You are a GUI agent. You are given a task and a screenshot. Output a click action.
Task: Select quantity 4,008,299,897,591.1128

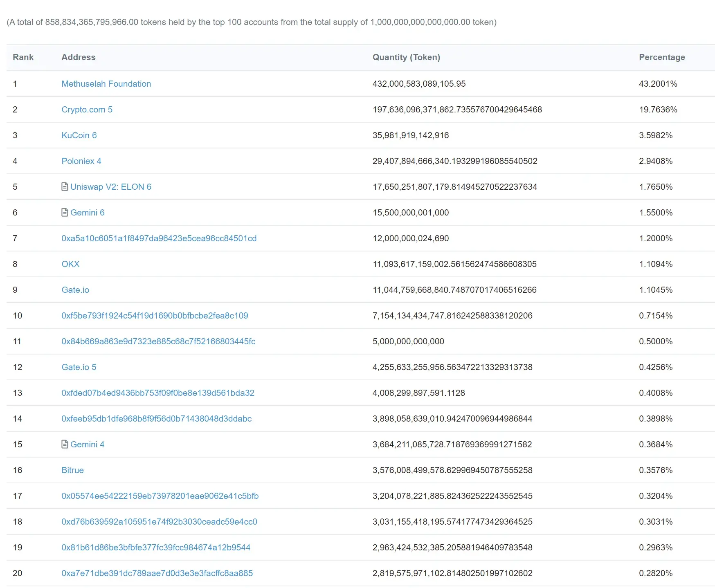(x=418, y=393)
